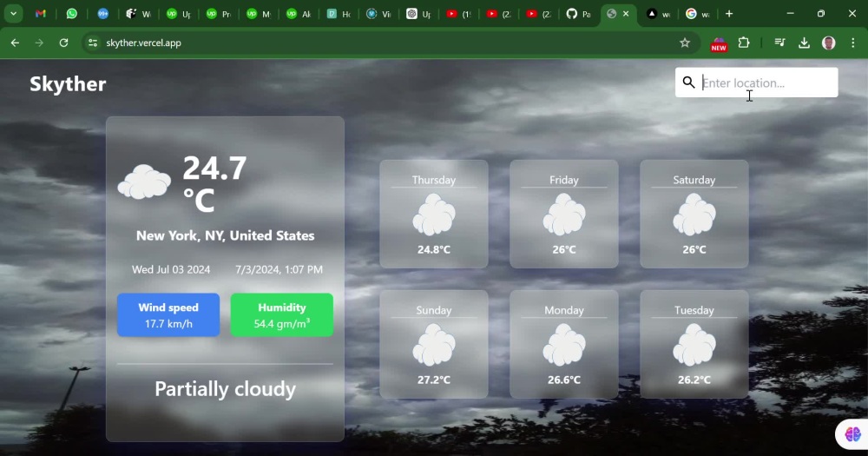Open Chrome three-dot menu
The image size is (868, 456).
853,43
